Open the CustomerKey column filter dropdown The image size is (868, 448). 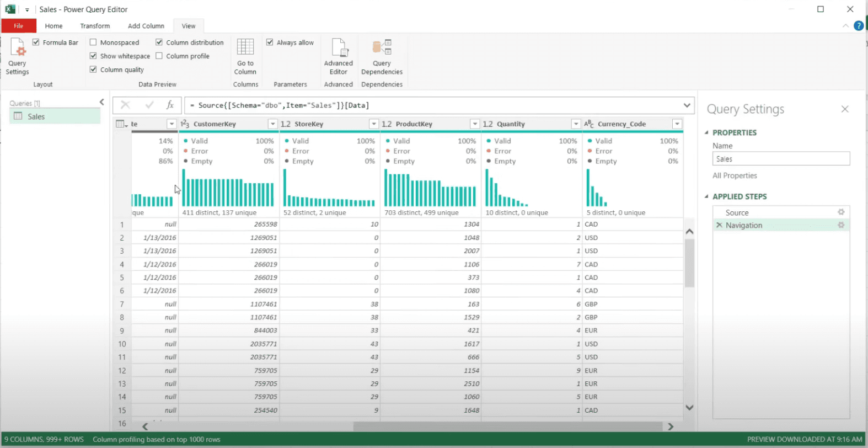tap(272, 124)
